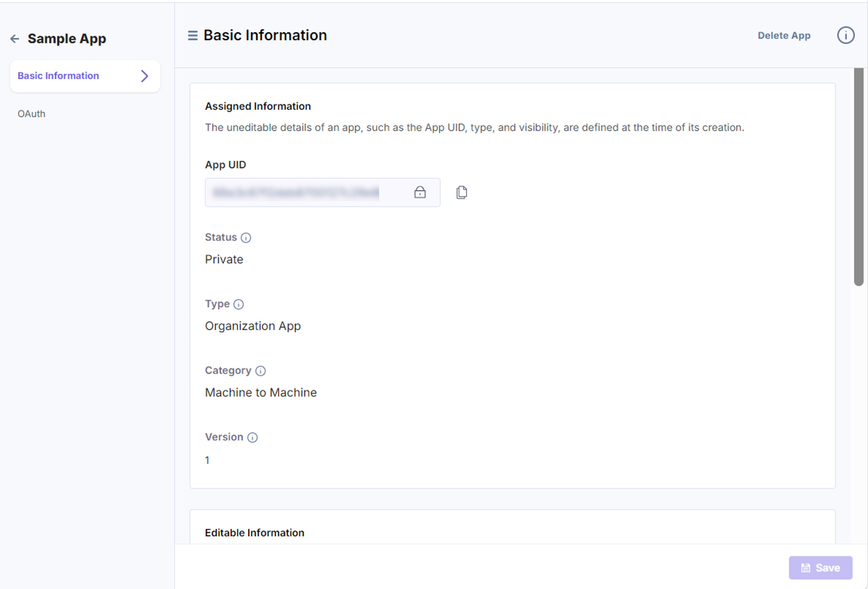Click the back arrow beside Sample App
Image resolution: width=868 pixels, height=589 pixels.
(14, 38)
